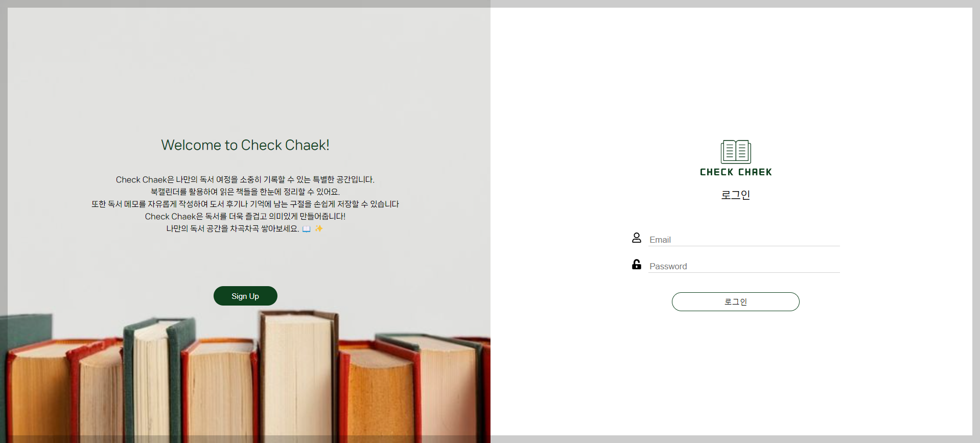
Task: Click the line about 독서 여정을 소중히 기록
Action: tap(245, 180)
